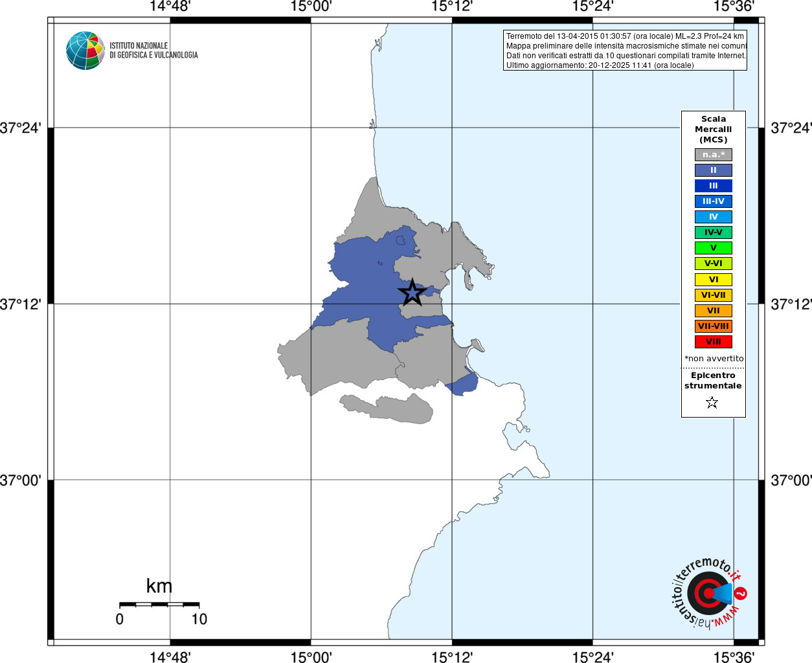812x663 pixels.
Task: Select the VI-VII legend swatch
Action: (x=713, y=295)
